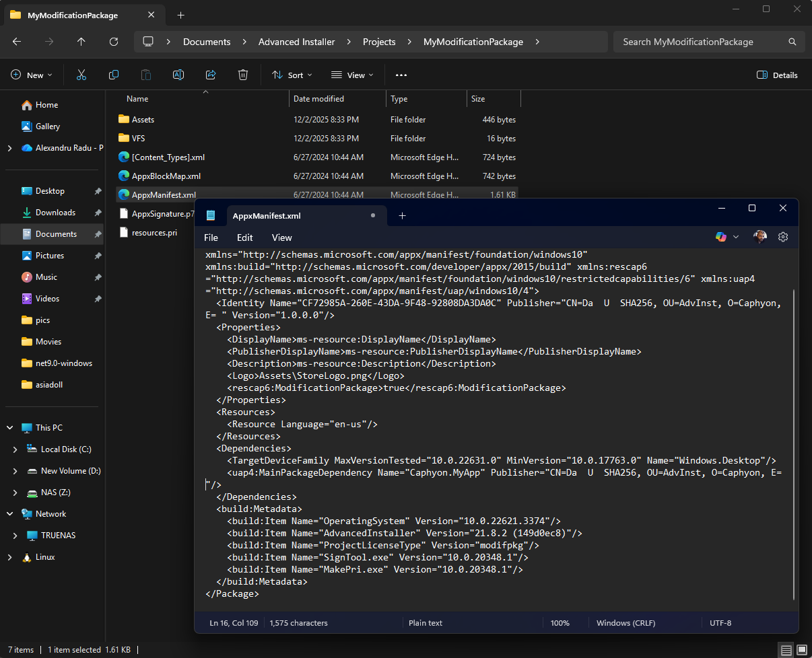This screenshot has width=812, height=658.
Task: Open the View options dropdown
Action: point(351,75)
